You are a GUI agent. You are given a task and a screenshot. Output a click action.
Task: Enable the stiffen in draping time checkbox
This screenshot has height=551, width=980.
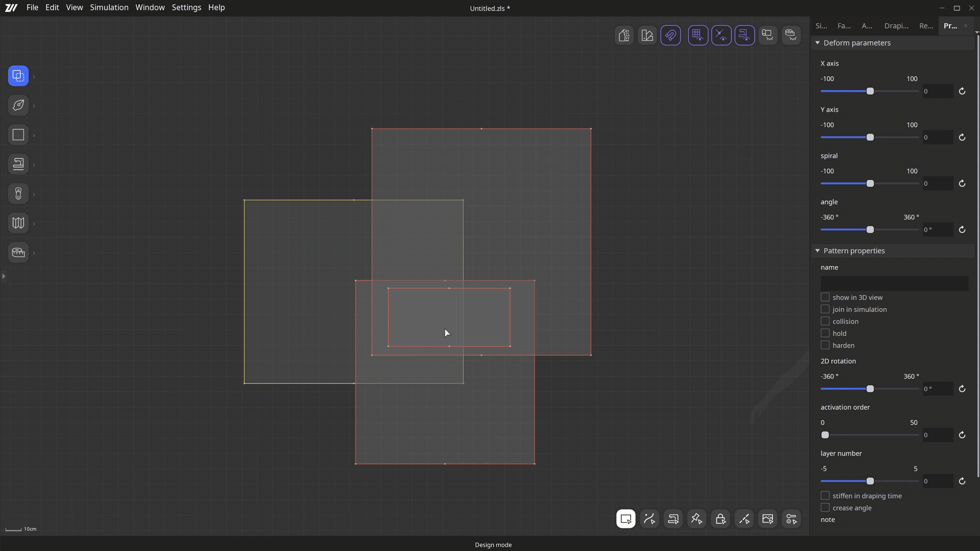coord(825,495)
